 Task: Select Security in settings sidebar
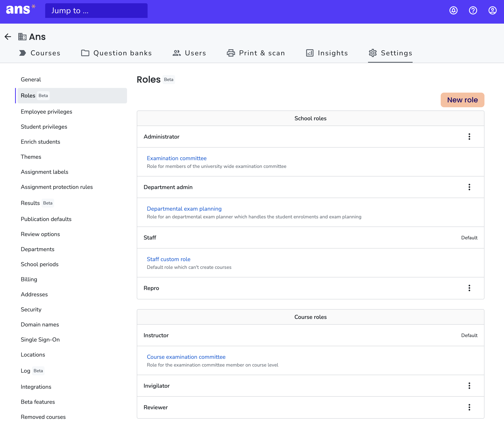[x=72, y=310]
